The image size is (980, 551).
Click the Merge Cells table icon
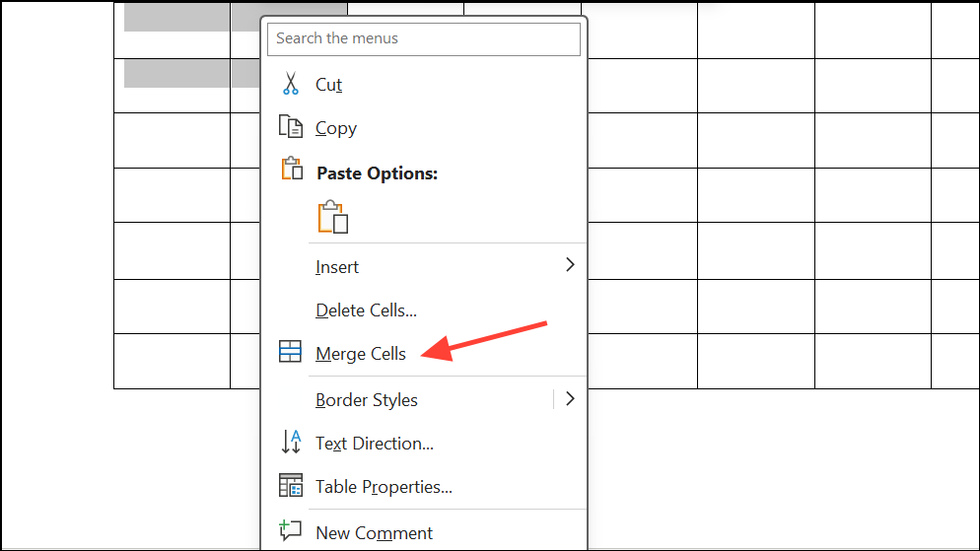pos(290,353)
